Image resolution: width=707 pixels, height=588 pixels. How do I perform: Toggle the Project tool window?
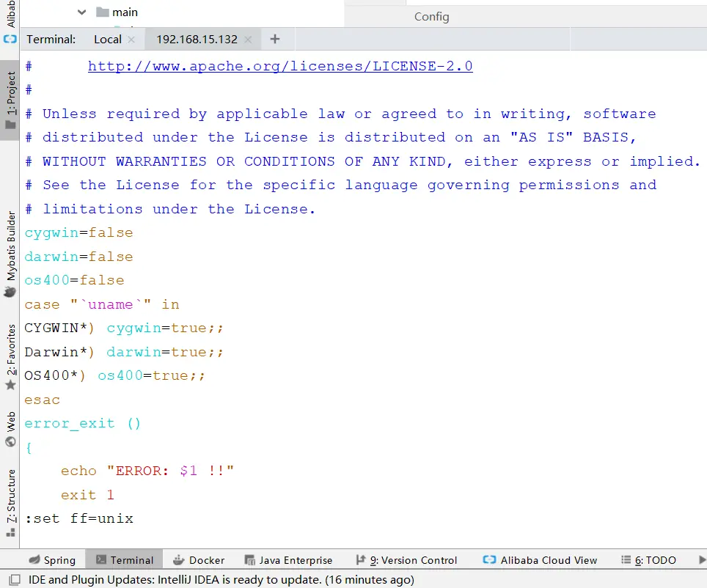10,100
